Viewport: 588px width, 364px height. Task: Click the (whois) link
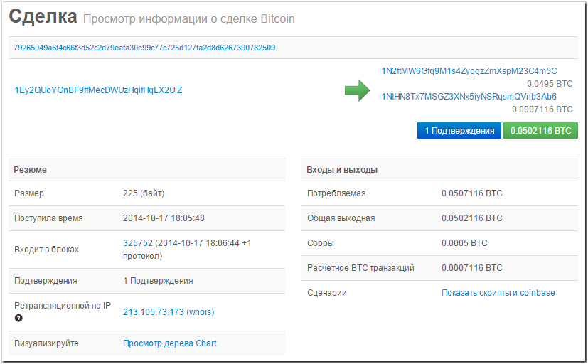[201, 312]
